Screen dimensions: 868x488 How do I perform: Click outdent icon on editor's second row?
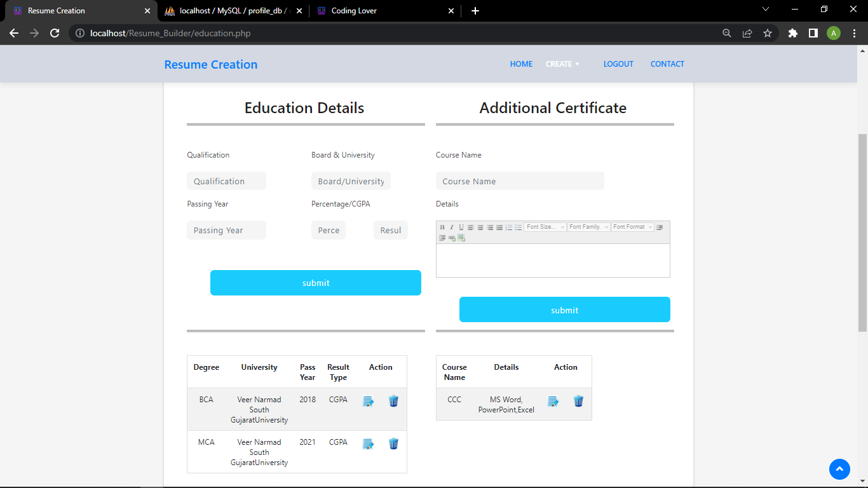click(x=442, y=238)
